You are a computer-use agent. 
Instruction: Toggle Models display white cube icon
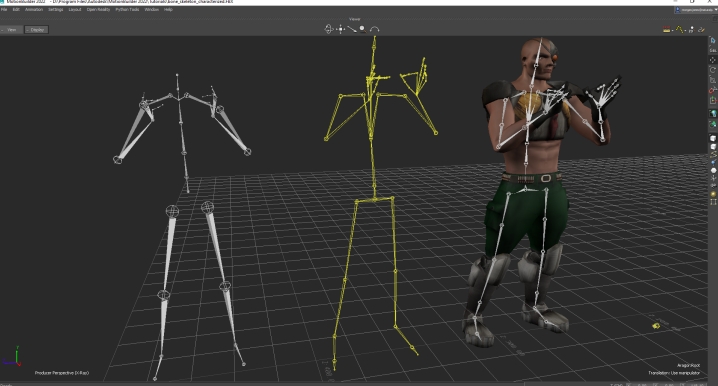(713, 138)
